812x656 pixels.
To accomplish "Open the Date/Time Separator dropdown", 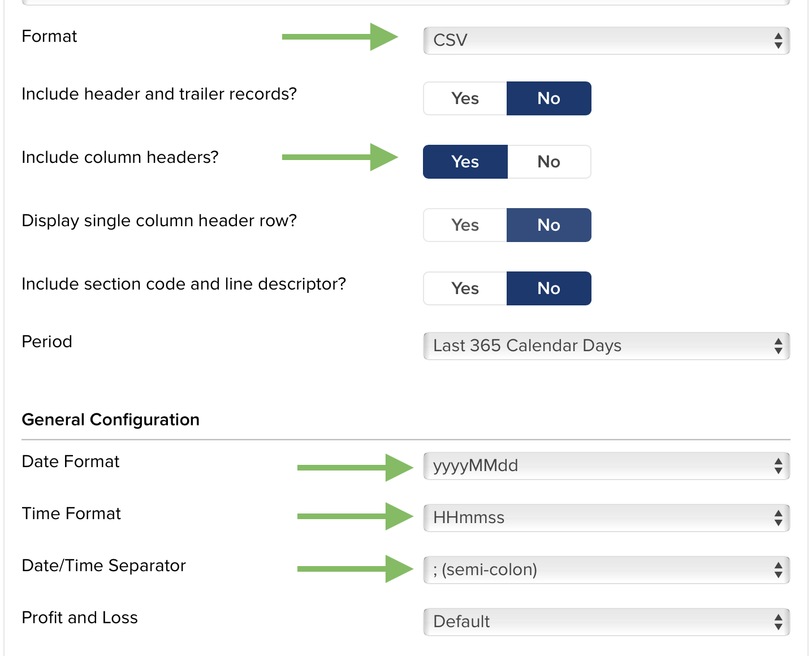I will [605, 569].
